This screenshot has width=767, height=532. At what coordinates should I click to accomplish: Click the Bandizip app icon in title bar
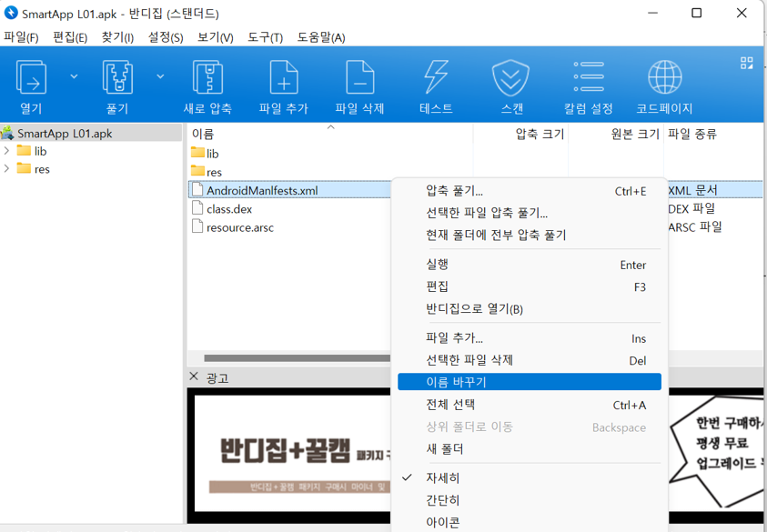point(10,13)
